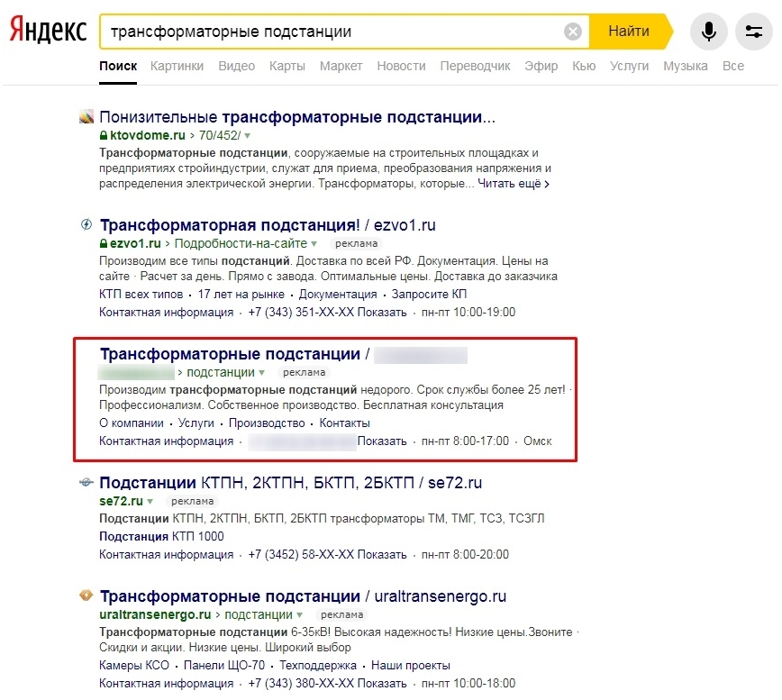The height and width of the screenshot is (700, 782).
Task: Open Подстанции КТПН, 2КТПН, БКТП result
Action: 291,483
